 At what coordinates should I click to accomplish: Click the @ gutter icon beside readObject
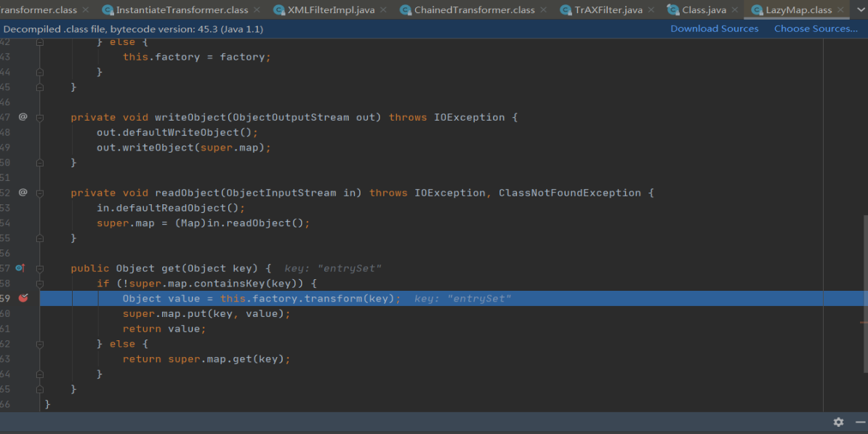[23, 192]
